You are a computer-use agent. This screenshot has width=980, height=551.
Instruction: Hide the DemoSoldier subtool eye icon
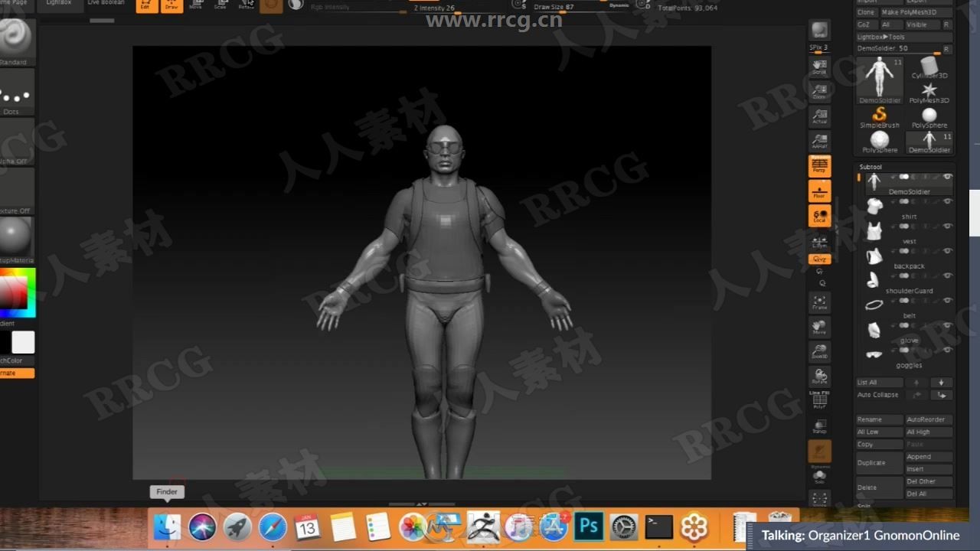click(x=948, y=177)
